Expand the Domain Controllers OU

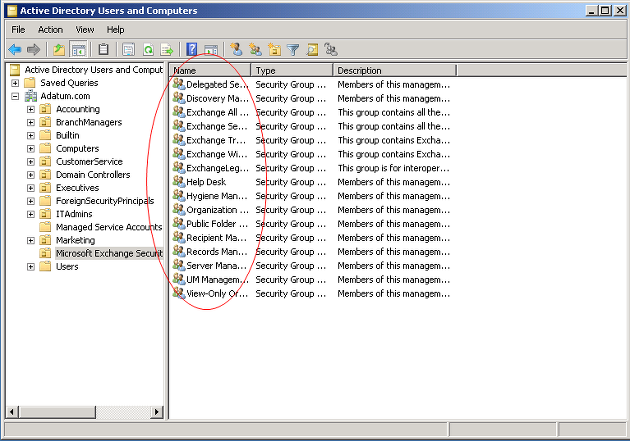(31, 175)
